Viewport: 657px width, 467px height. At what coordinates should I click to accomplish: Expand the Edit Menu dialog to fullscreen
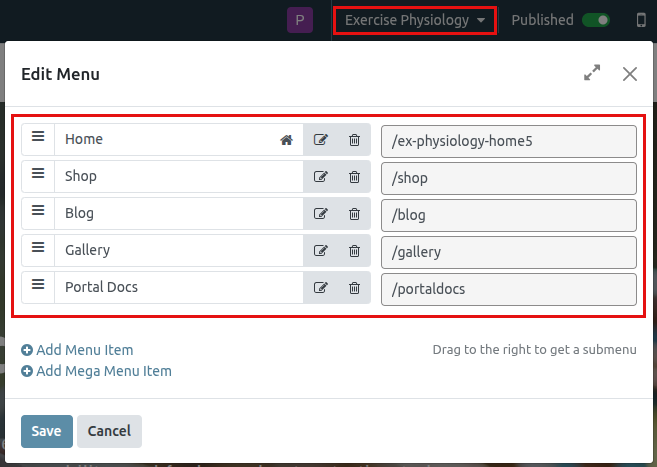click(592, 73)
